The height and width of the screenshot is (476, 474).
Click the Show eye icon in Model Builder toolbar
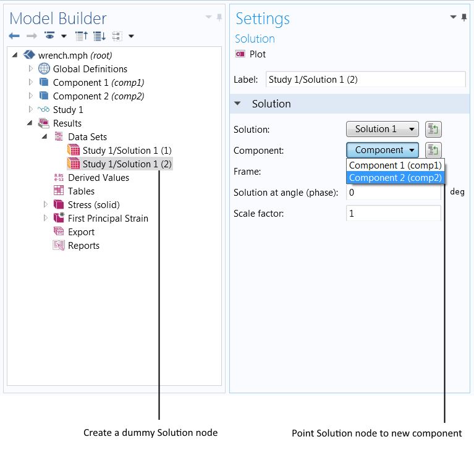[x=49, y=36]
